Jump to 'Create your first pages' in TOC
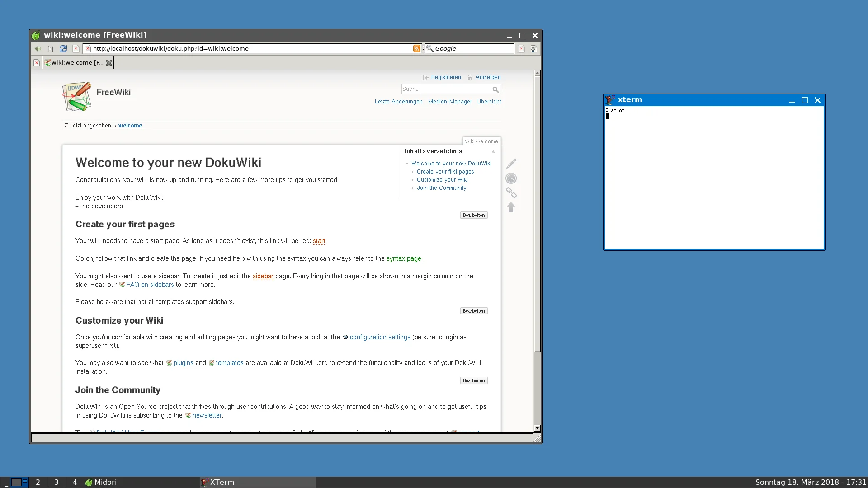This screenshot has width=868, height=488. click(445, 172)
